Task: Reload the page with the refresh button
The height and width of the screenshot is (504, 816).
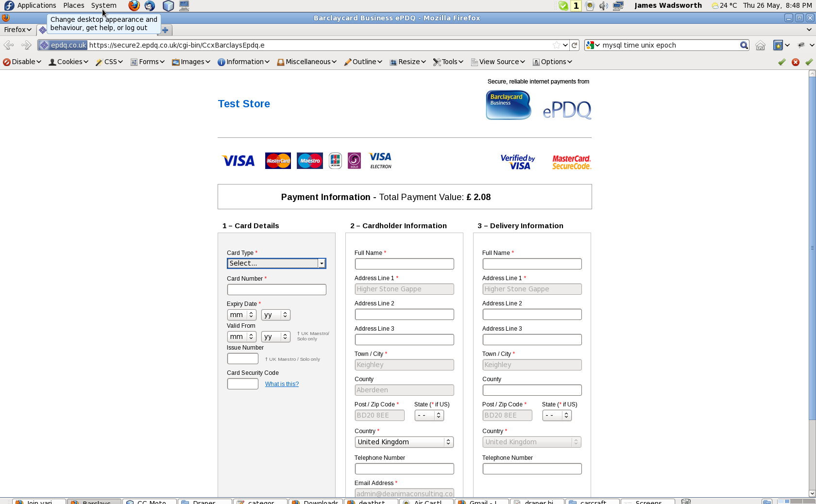Action: tap(575, 45)
